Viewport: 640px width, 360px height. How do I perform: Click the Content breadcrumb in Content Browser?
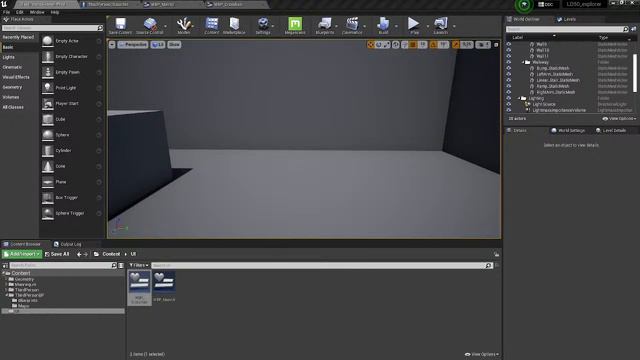pyautogui.click(x=111, y=254)
